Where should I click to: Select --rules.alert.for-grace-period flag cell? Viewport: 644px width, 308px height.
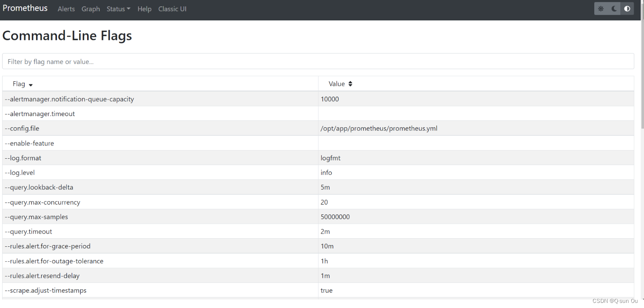[x=161, y=246]
